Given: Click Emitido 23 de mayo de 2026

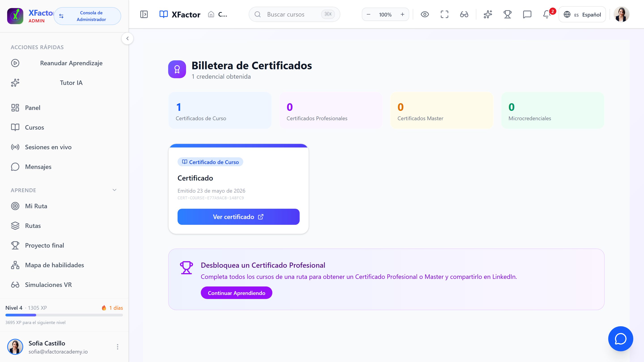Looking at the screenshot, I should pyautogui.click(x=211, y=191).
